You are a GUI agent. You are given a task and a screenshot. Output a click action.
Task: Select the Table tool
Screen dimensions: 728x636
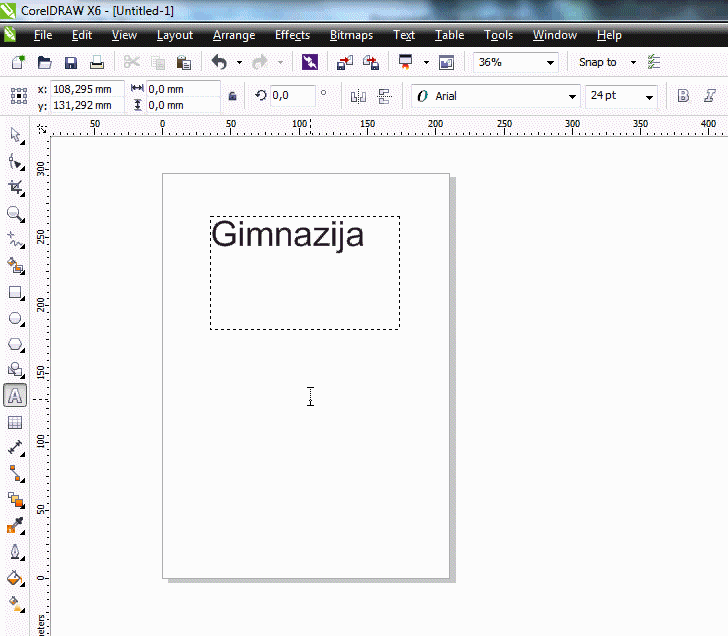(x=15, y=423)
